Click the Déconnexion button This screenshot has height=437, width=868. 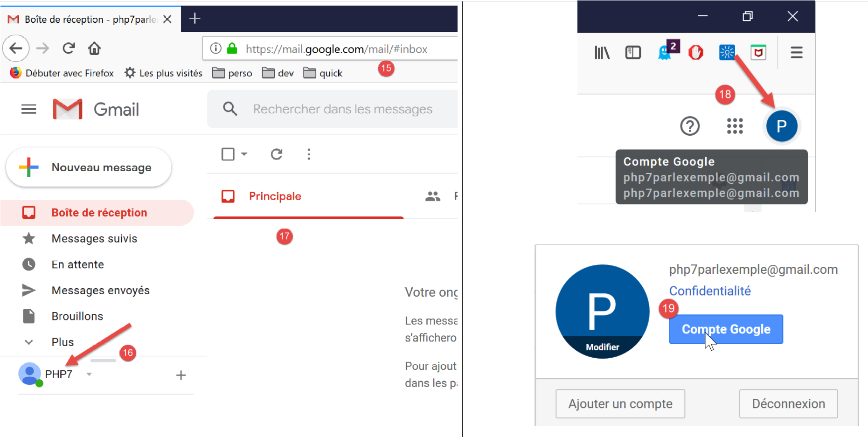(x=788, y=403)
